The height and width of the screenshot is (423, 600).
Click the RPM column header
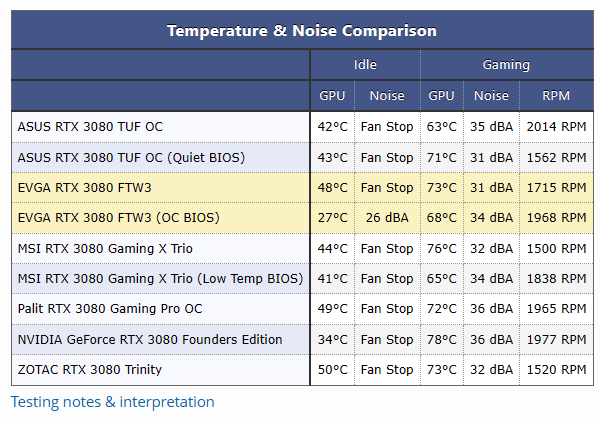tap(556, 96)
